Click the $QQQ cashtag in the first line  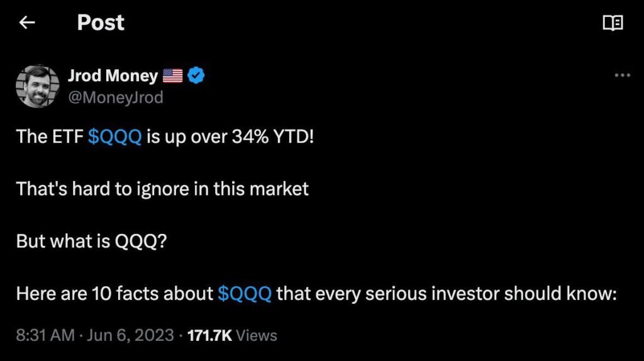[x=114, y=136]
